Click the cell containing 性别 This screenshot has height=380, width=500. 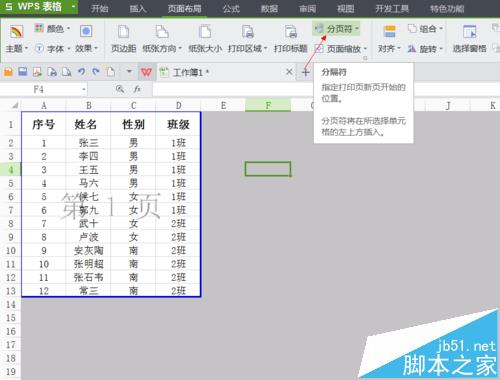(x=133, y=124)
